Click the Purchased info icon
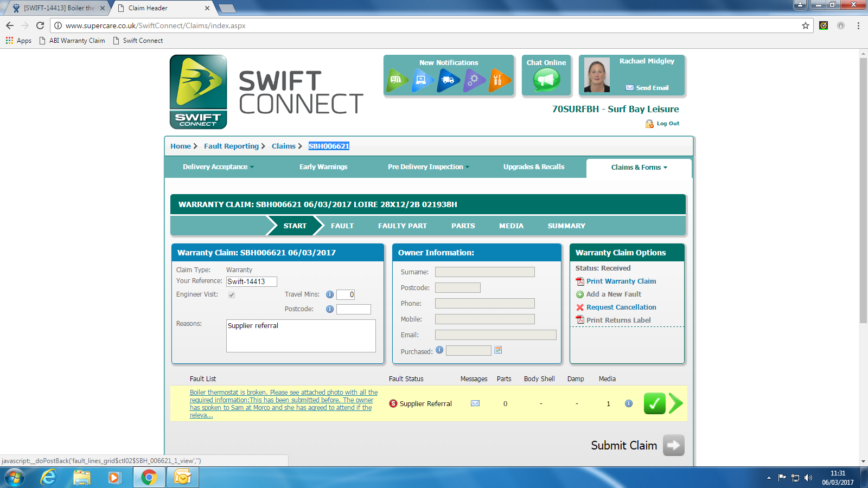868x488 pixels. click(x=439, y=350)
